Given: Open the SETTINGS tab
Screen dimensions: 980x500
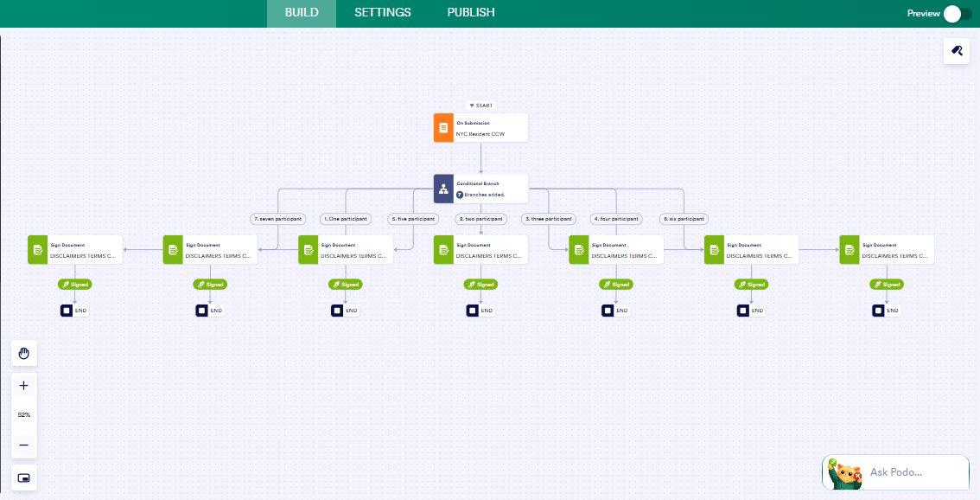Looking at the screenshot, I should [383, 12].
